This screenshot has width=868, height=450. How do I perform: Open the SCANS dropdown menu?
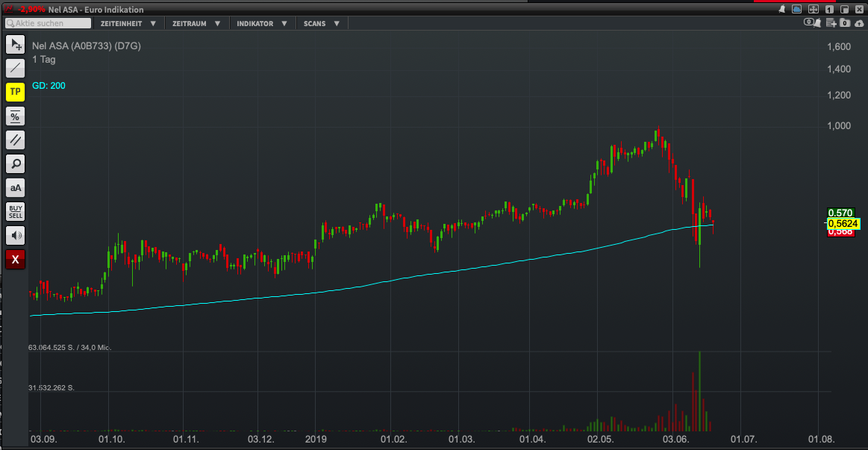pyautogui.click(x=321, y=23)
